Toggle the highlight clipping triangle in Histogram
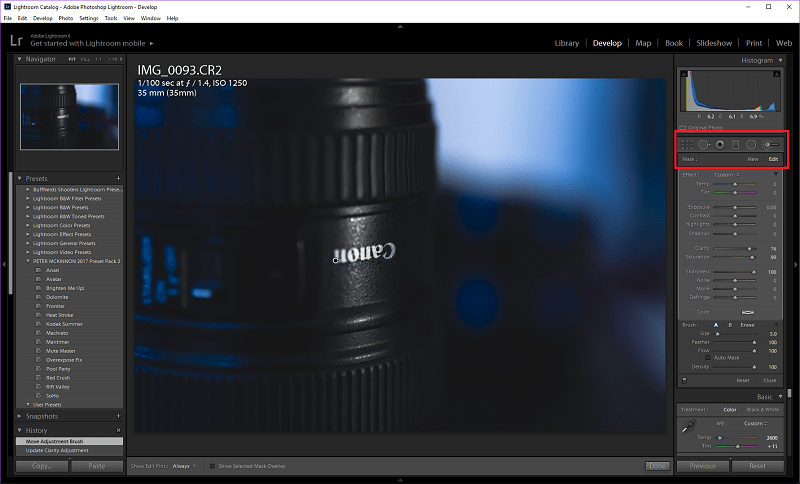800x484 pixels. coord(777,74)
